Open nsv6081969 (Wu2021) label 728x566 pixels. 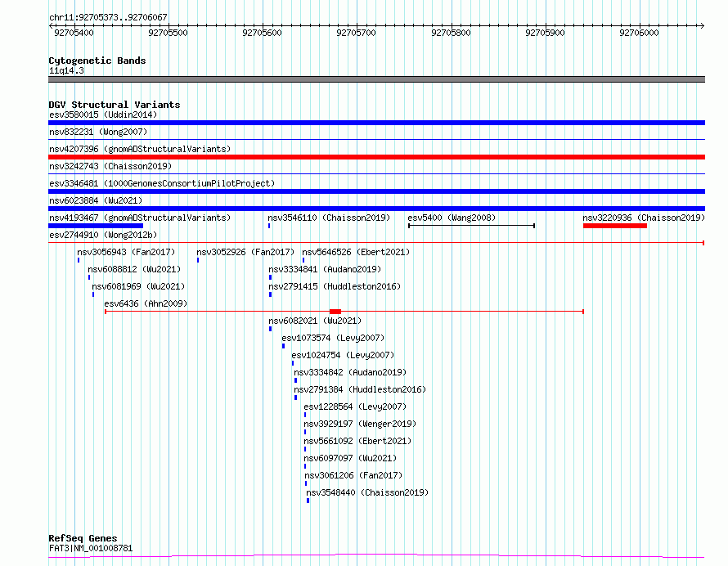138,286
